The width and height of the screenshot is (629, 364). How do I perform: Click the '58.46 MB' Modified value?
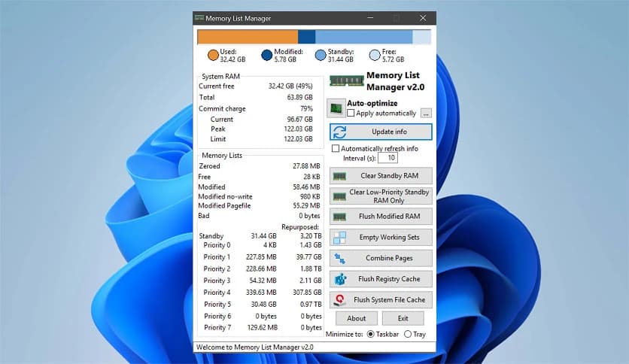306,187
